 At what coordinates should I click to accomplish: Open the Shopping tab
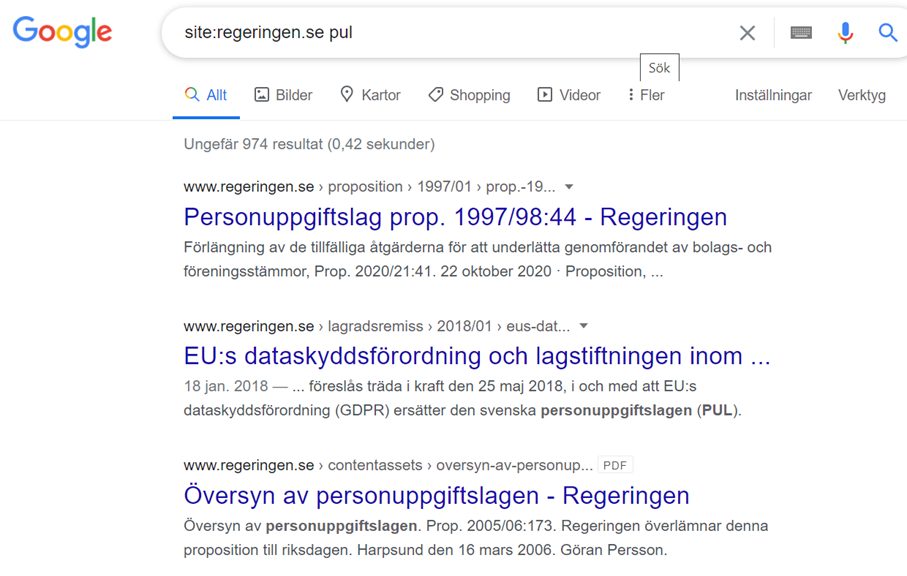point(469,95)
